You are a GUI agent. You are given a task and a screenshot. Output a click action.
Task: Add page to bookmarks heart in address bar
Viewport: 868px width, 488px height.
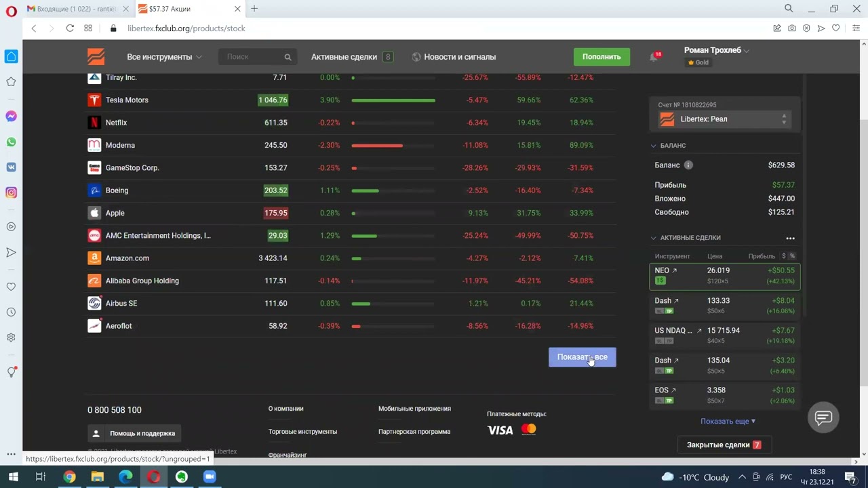coord(836,28)
